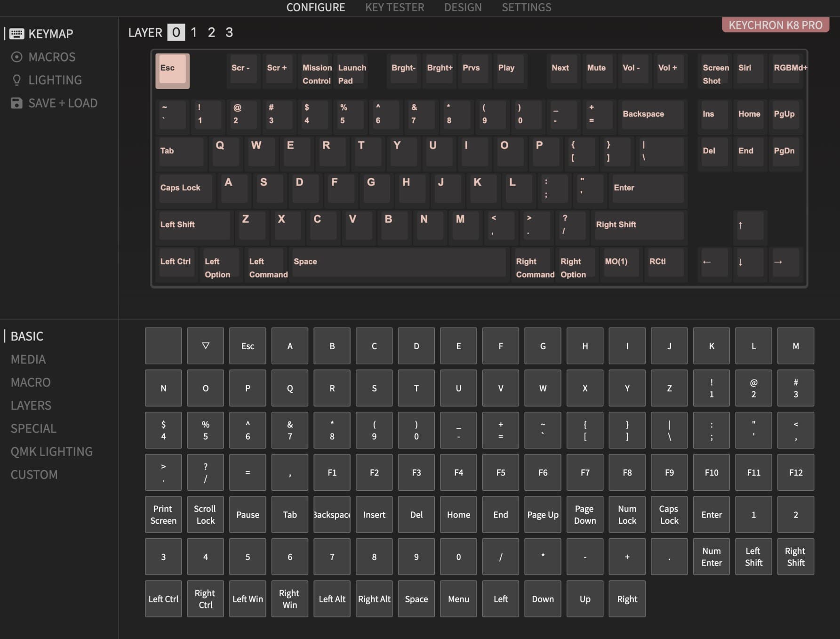Switch to layer 3

pos(229,32)
